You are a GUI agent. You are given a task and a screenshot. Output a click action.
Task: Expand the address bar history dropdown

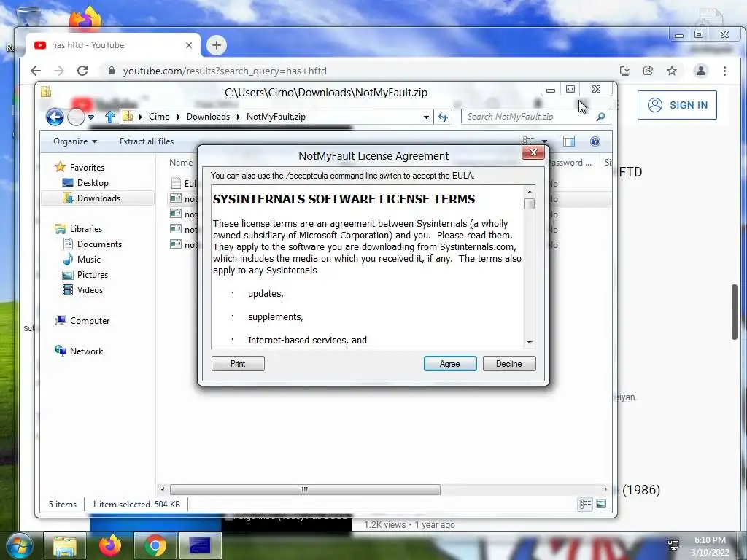[x=426, y=117]
